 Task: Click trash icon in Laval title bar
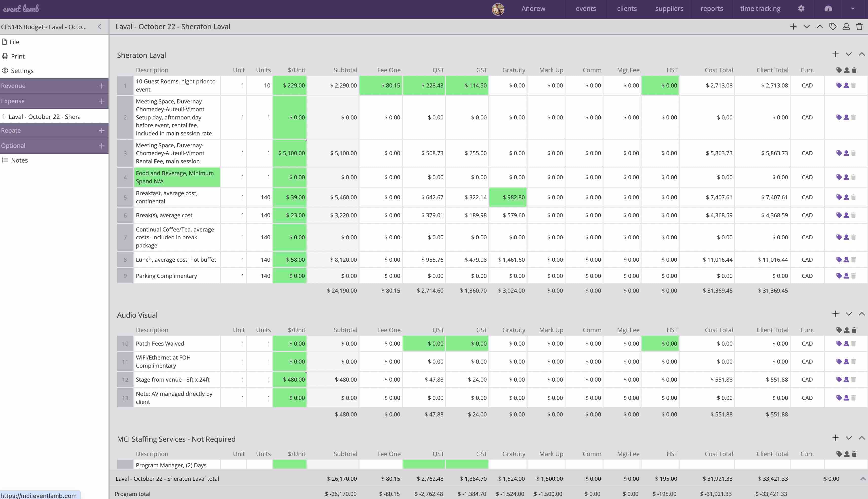tap(859, 27)
